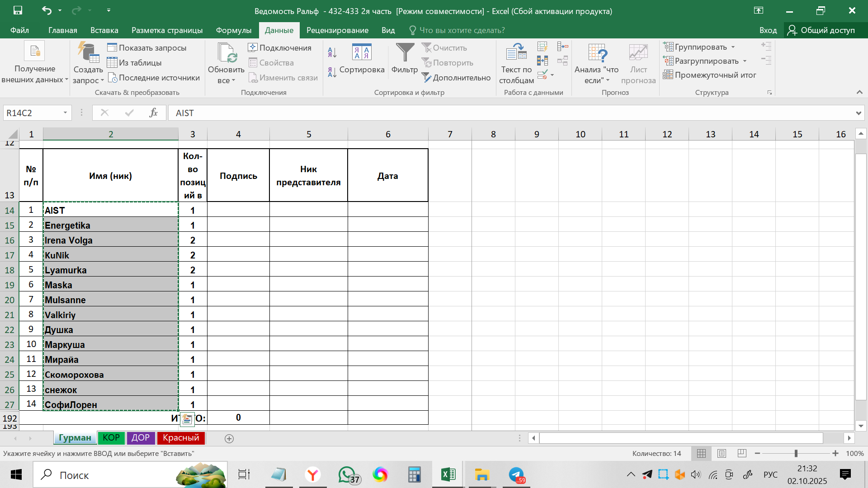Switch to Page Layout view in status bar
868x488 pixels.
(722, 453)
